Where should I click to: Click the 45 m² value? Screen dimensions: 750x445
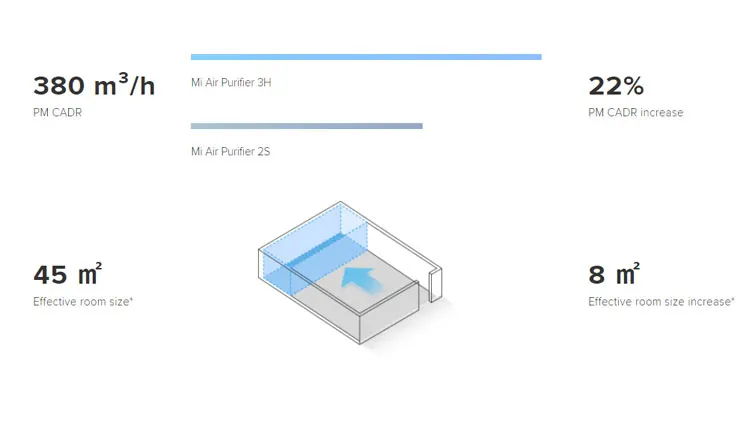[67, 274]
